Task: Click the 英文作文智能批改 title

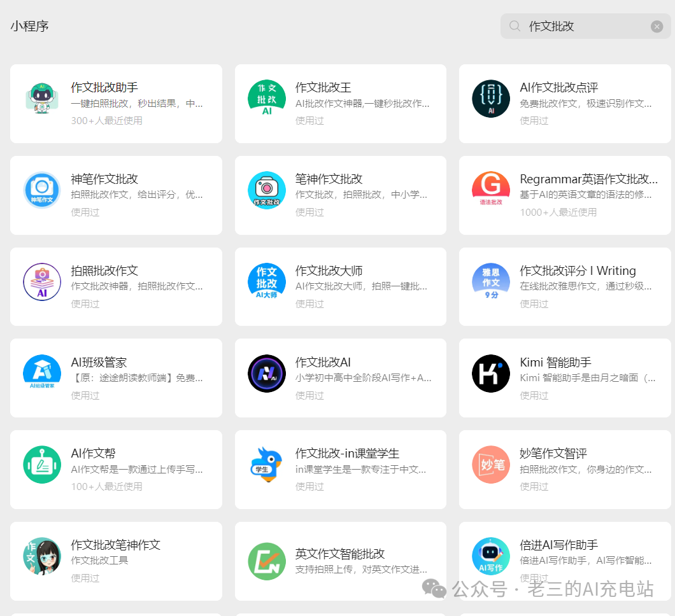Action: [340, 554]
